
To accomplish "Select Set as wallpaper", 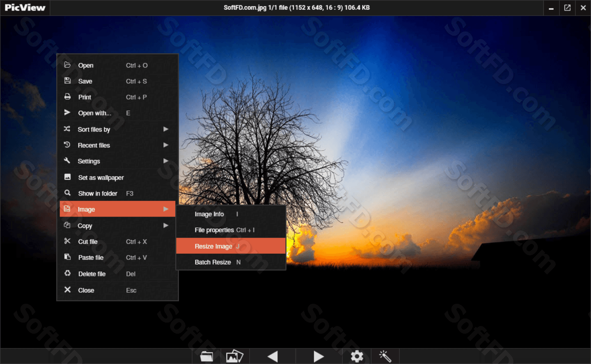I will (x=117, y=177).
